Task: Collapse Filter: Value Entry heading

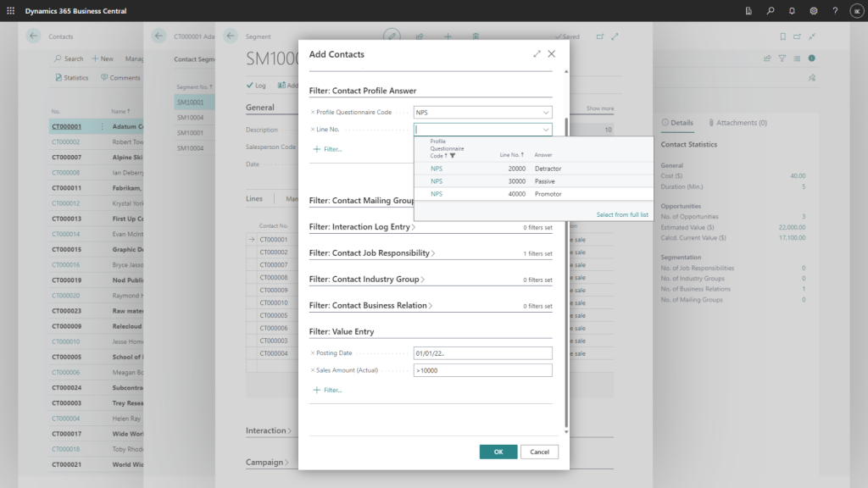Action: 342,331
